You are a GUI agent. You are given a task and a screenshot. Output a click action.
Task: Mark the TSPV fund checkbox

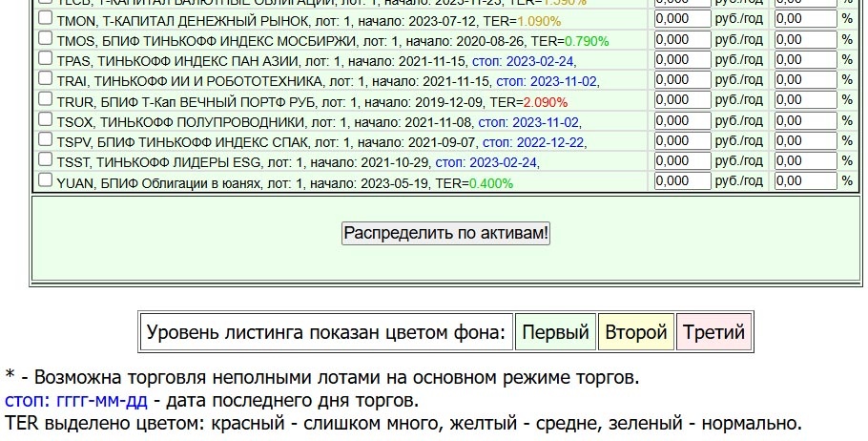click(x=46, y=139)
